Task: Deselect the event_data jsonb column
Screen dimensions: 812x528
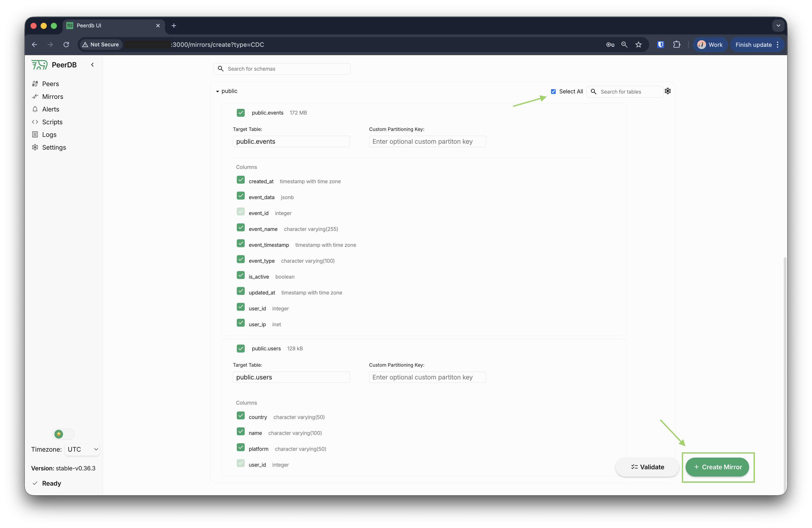Action: [x=241, y=196]
